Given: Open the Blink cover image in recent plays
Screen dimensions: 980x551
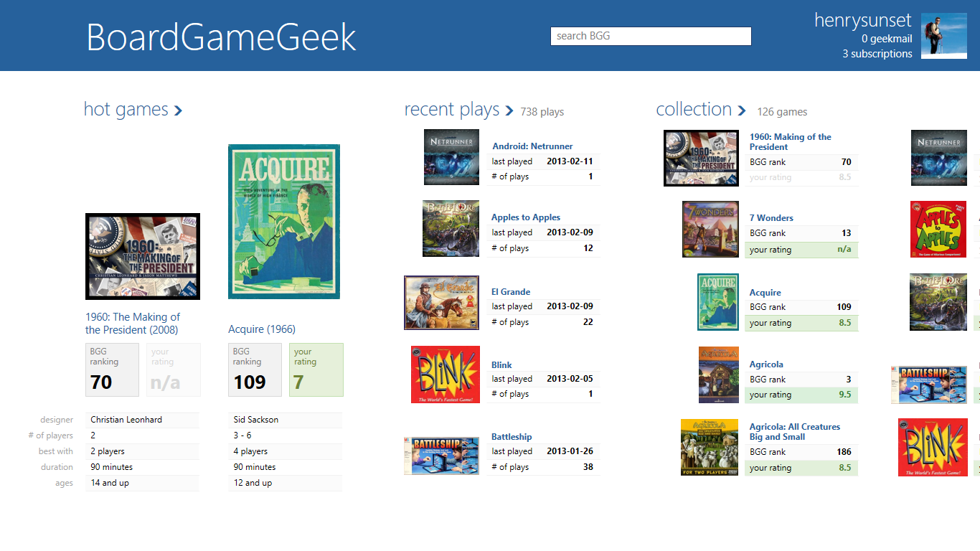Looking at the screenshot, I should pos(445,375).
